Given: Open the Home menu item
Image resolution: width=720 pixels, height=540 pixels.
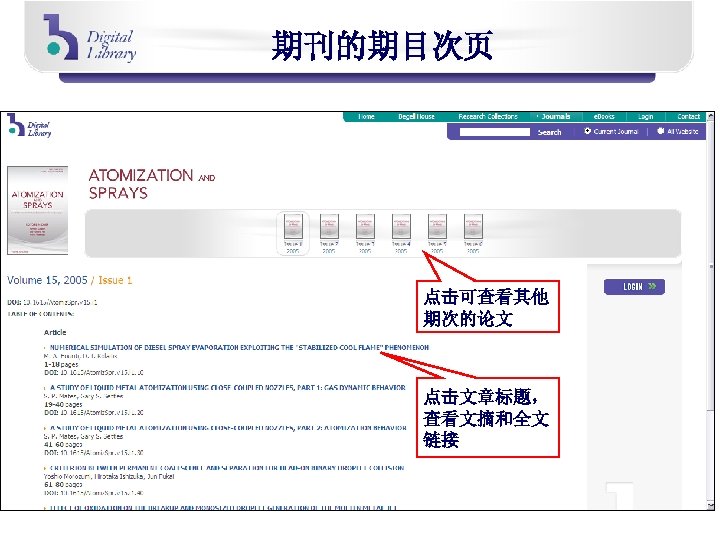Looking at the screenshot, I should (366, 117).
